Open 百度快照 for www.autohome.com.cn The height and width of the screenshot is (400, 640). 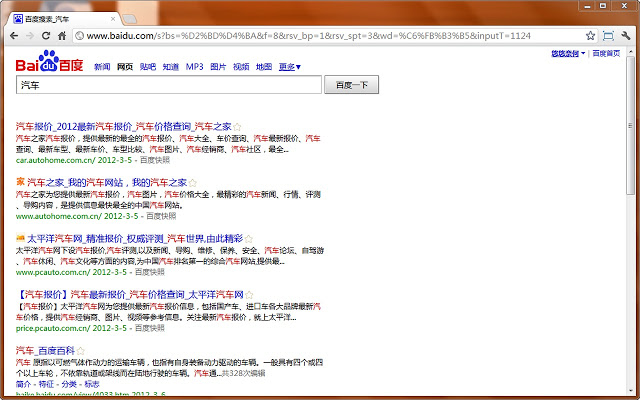pos(161,216)
